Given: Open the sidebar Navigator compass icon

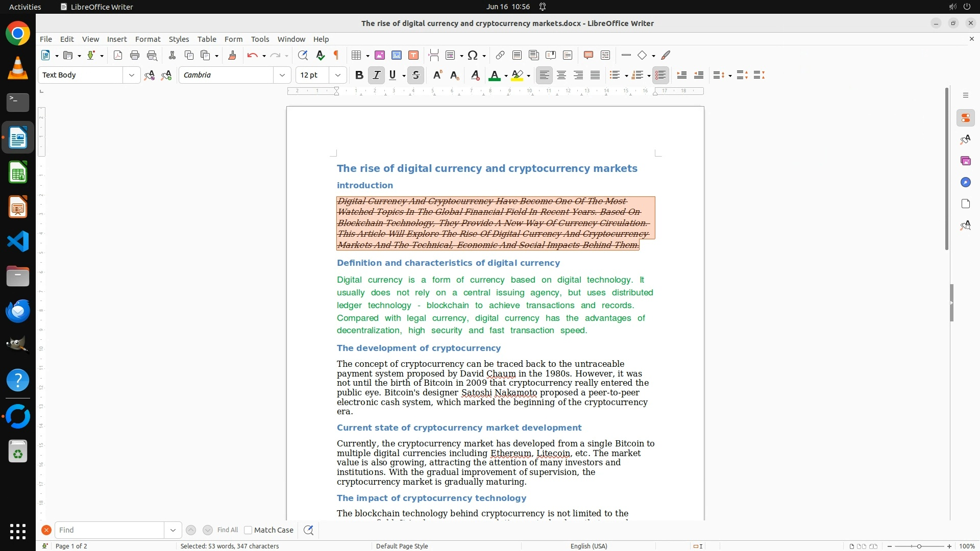Looking at the screenshot, I should point(965,183).
